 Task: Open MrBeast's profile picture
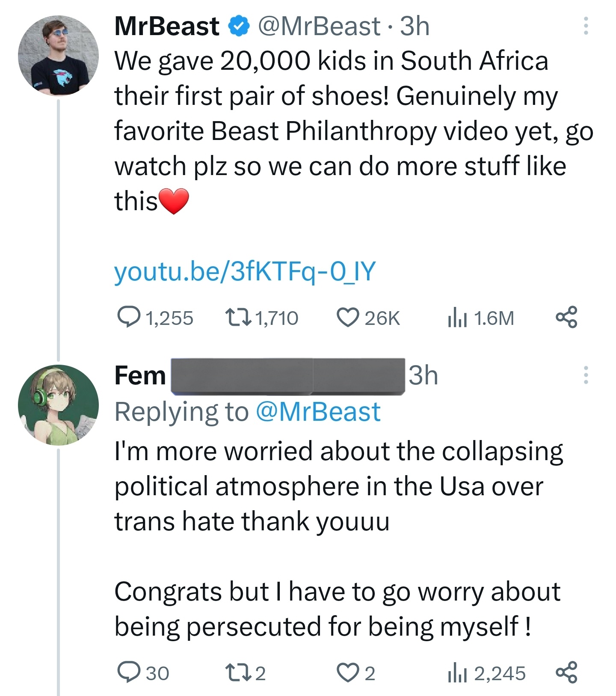[58, 56]
